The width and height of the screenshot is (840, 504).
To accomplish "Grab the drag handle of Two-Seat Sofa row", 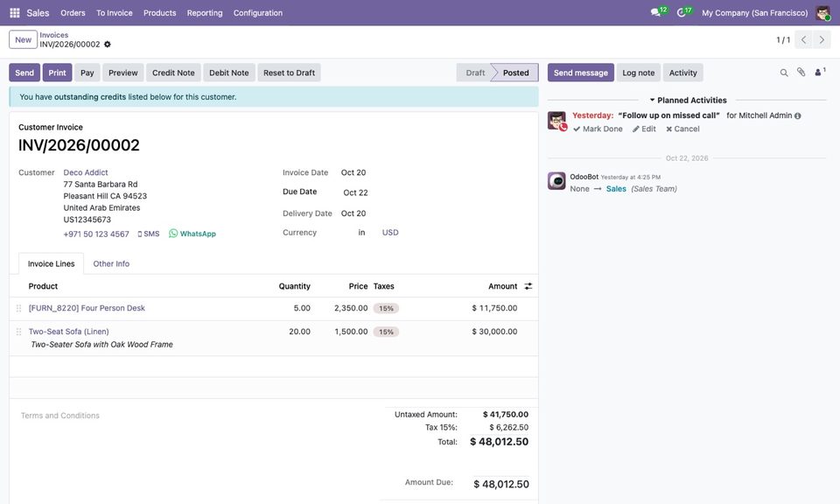I will point(18,332).
